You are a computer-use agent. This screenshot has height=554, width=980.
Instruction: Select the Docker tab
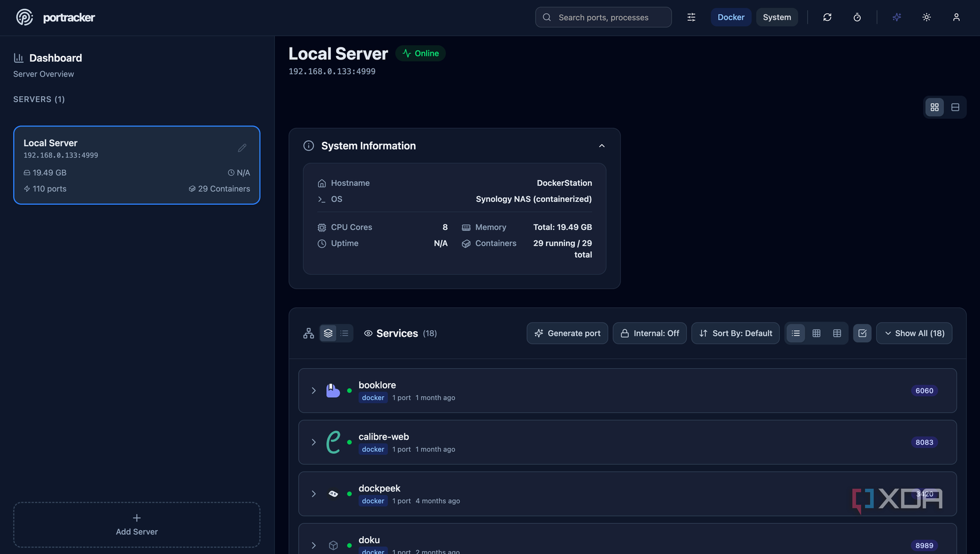tap(731, 17)
